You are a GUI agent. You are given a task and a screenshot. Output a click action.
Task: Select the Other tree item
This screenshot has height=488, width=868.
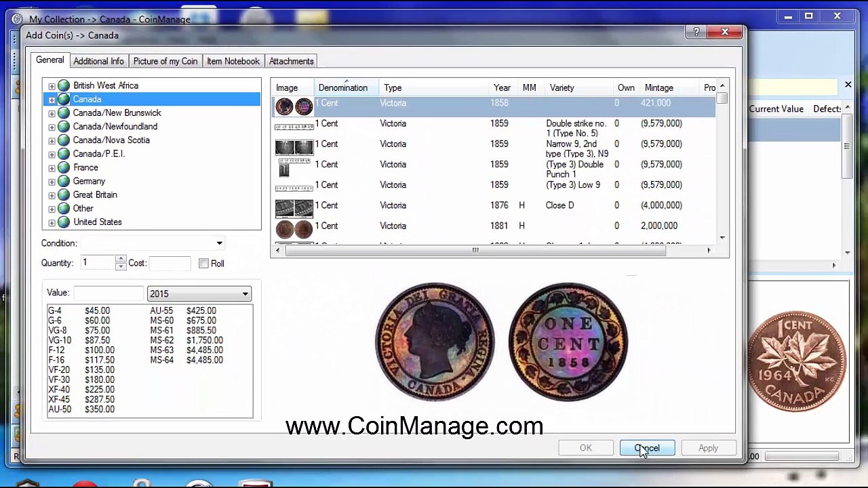click(x=83, y=208)
